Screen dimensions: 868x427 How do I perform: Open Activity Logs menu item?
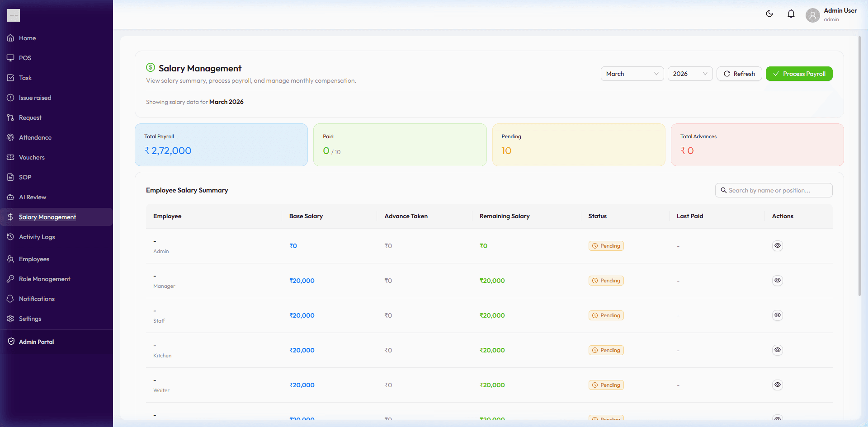pos(37,237)
